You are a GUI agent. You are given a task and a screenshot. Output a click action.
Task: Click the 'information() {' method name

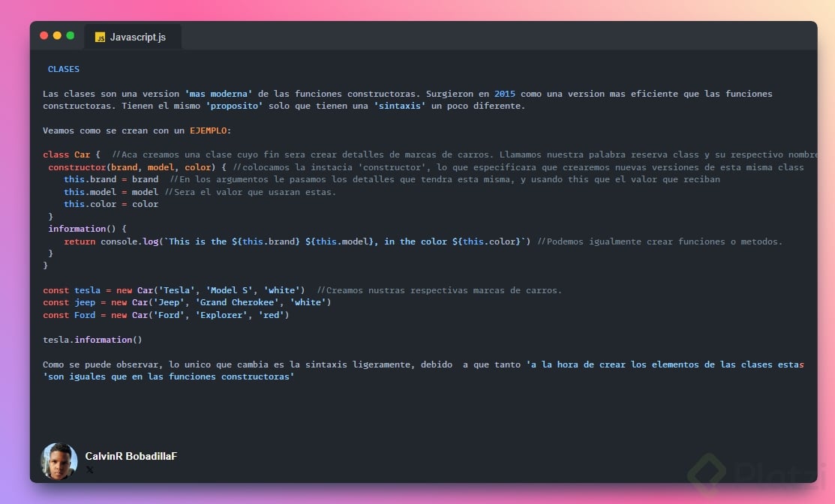click(x=87, y=229)
